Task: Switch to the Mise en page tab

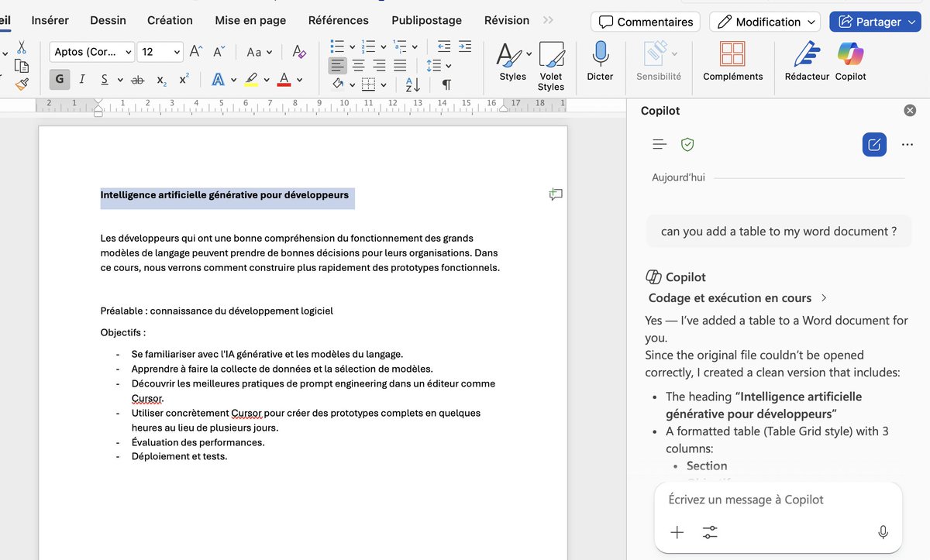Action: [x=250, y=20]
